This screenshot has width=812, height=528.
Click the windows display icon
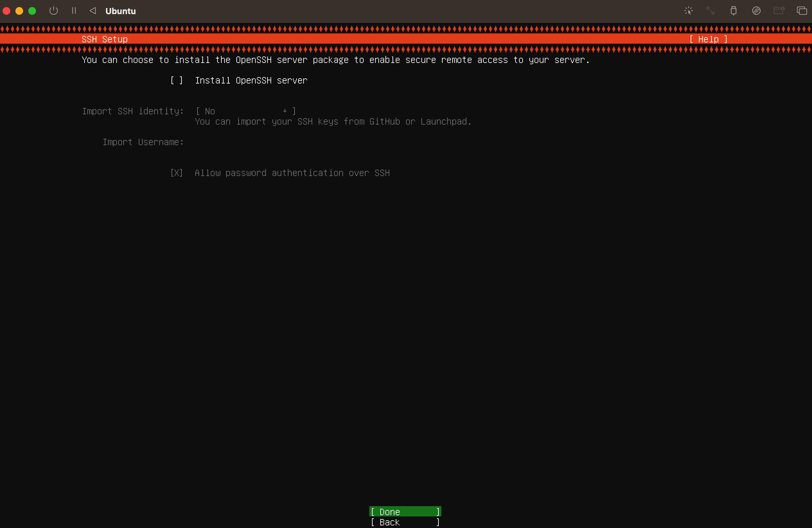pyautogui.click(x=801, y=11)
